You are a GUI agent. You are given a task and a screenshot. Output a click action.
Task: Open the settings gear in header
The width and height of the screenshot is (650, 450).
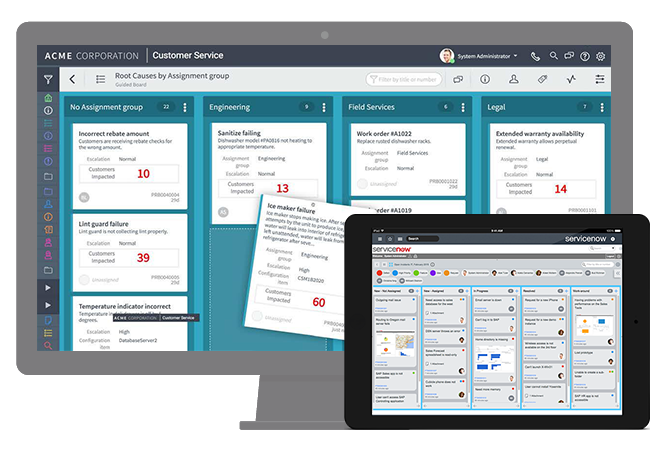600,56
